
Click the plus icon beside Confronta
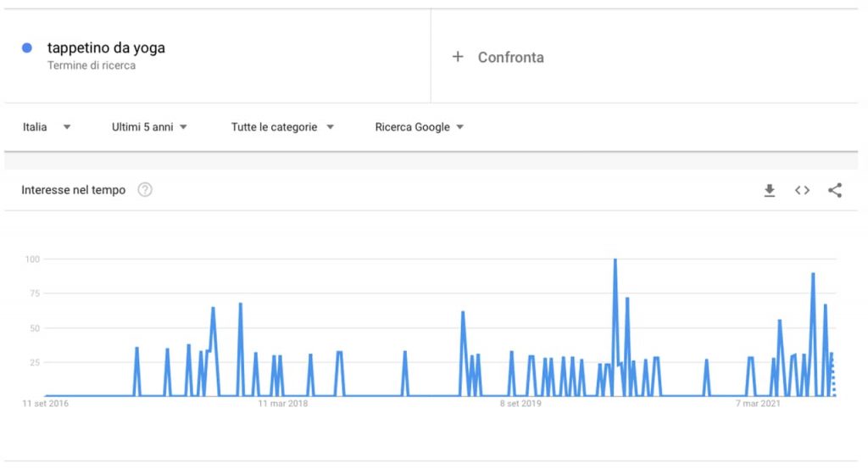coord(458,57)
